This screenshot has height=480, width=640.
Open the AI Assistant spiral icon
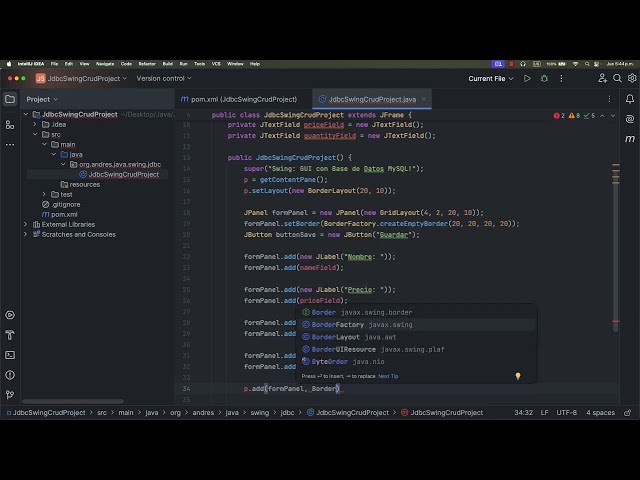click(x=630, y=119)
